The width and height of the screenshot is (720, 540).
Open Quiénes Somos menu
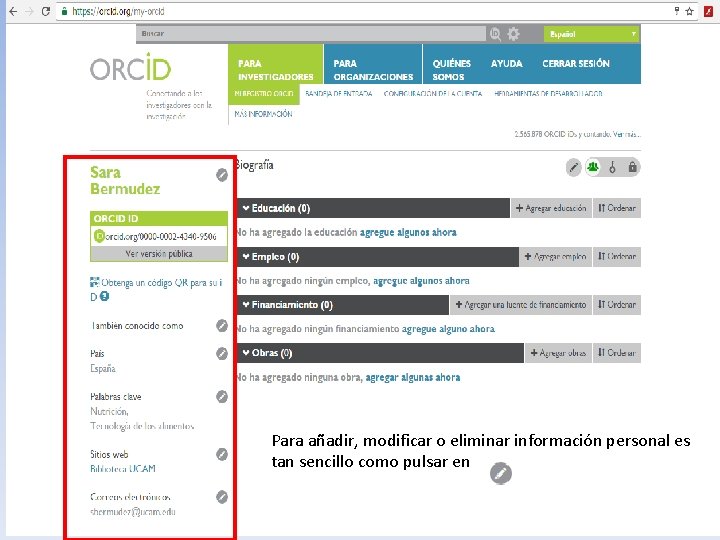451,70
